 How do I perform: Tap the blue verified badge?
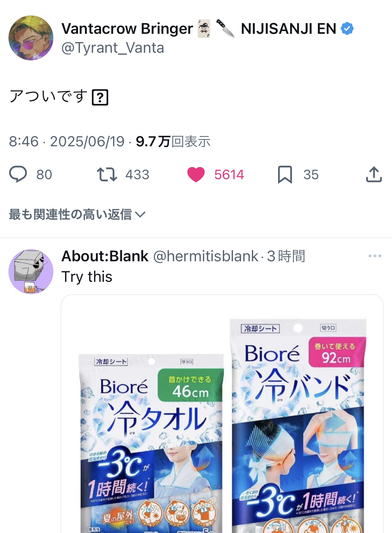click(347, 29)
